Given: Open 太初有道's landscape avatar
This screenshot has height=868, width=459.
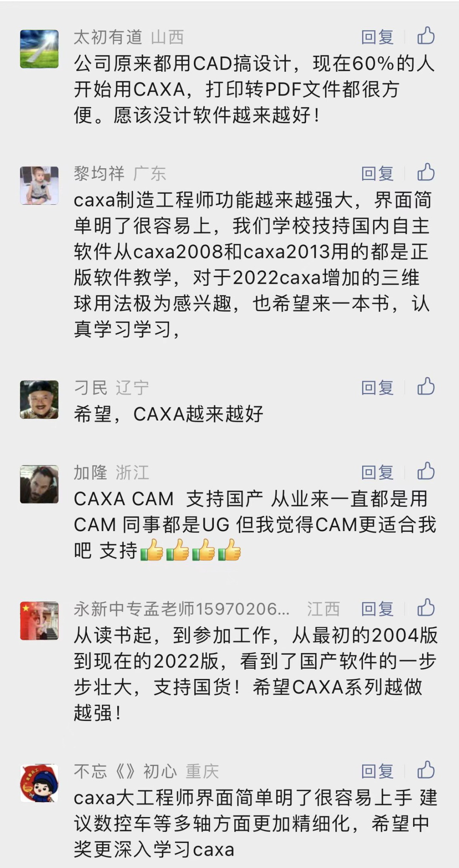Looking at the screenshot, I should (x=40, y=49).
